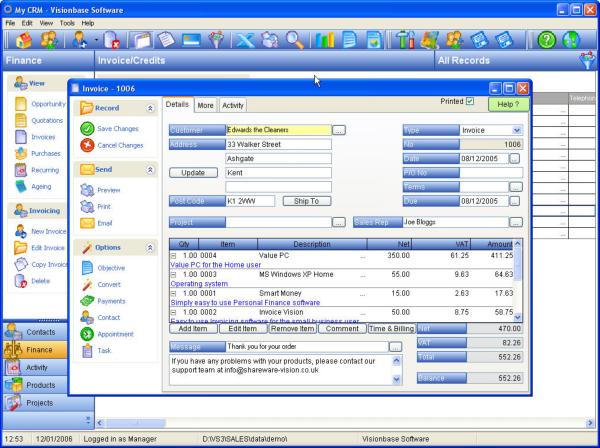Click the Ageing icon in Finance sidebar
Image resolution: width=600 pixels, height=448 pixels.
(x=21, y=187)
